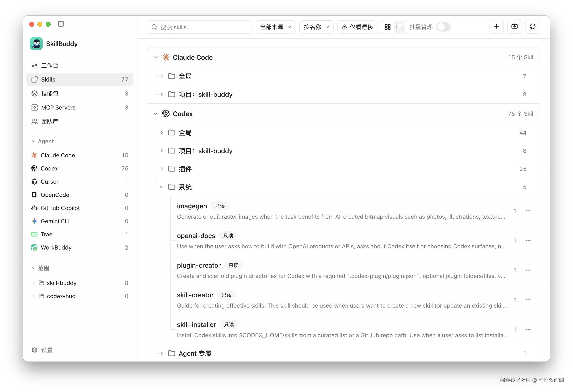Click the 只读 badge next to imagegen

point(220,206)
